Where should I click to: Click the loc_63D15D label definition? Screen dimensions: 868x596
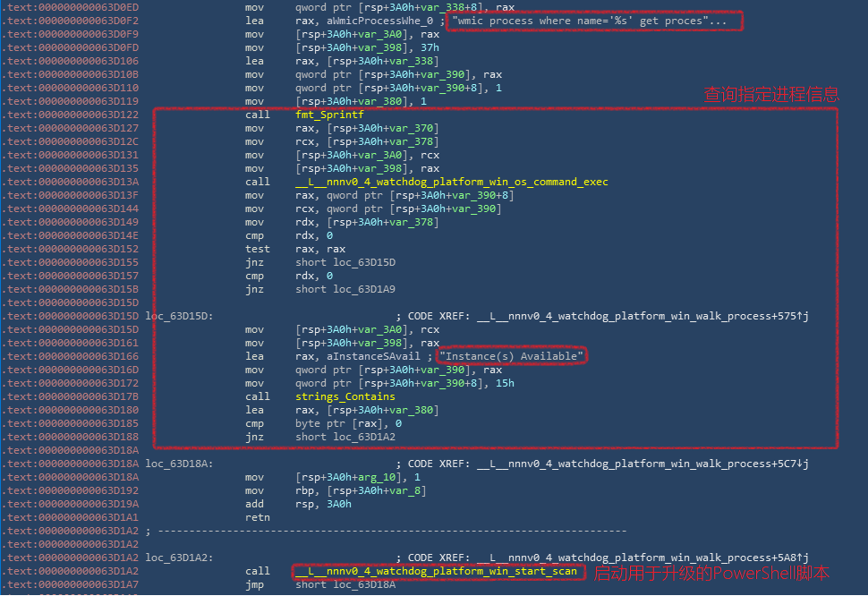(x=177, y=316)
